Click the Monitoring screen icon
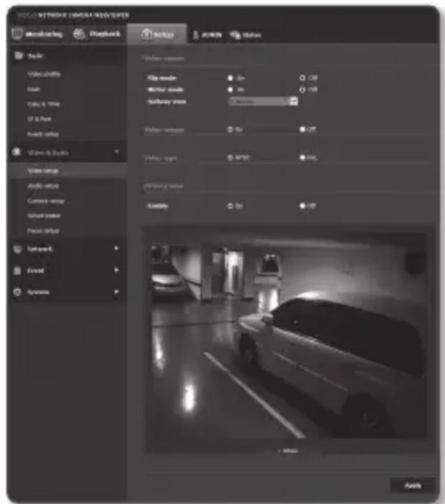445x504 pixels. tap(17, 34)
